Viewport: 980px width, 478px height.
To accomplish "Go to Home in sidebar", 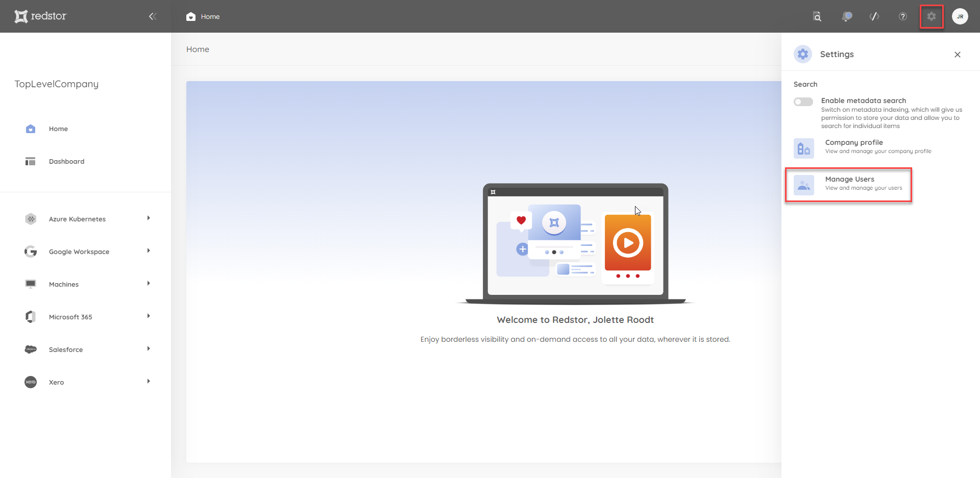I will click(x=58, y=129).
